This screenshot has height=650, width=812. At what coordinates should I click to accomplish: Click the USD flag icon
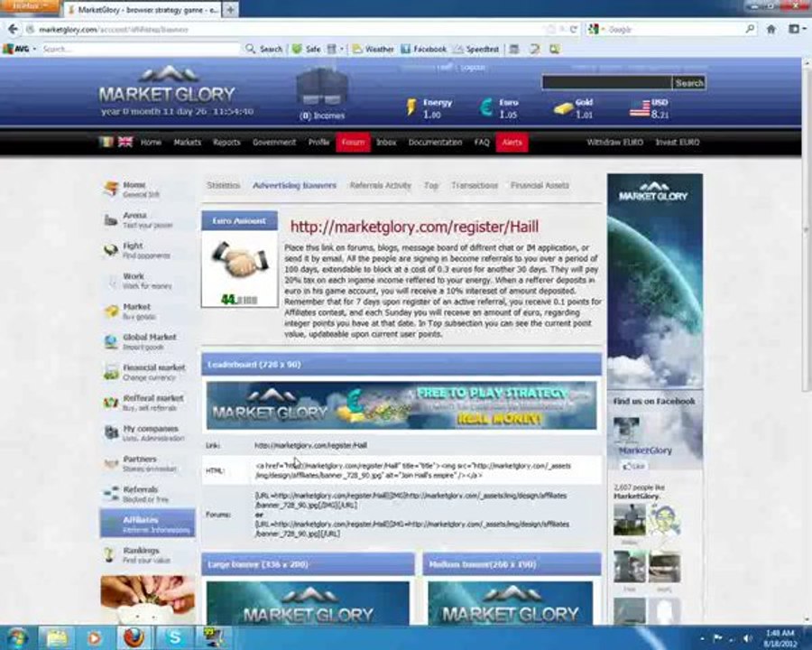[640, 108]
